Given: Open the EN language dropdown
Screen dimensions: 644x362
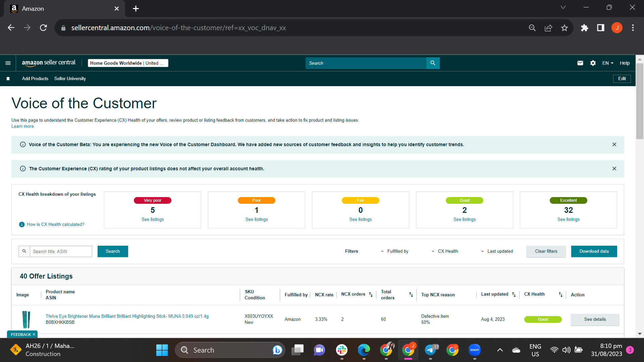Looking at the screenshot, I should pos(608,63).
